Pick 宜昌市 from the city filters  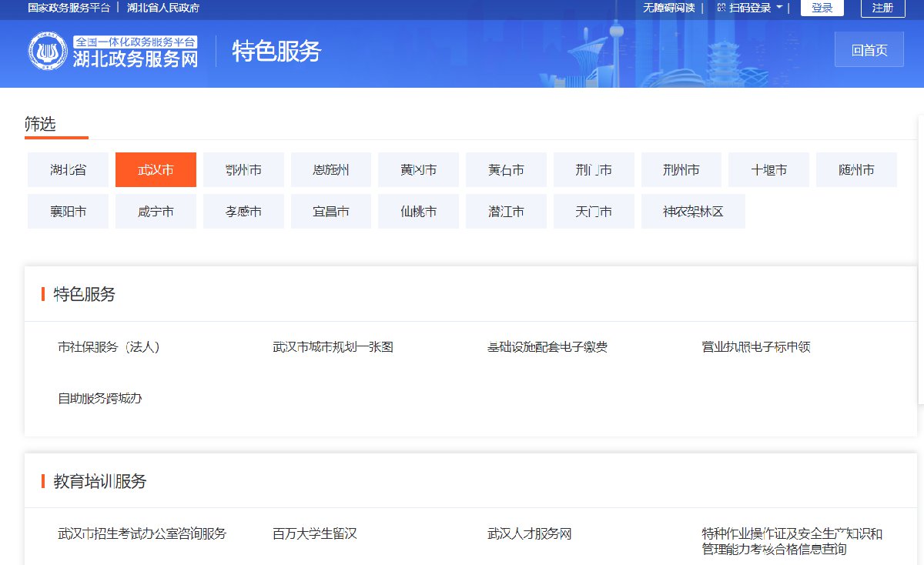331,212
